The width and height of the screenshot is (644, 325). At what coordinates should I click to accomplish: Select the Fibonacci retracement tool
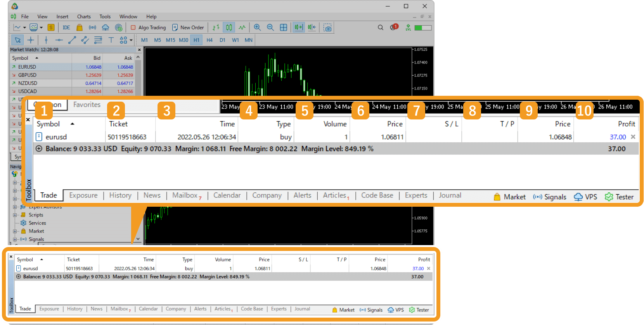[x=98, y=40]
